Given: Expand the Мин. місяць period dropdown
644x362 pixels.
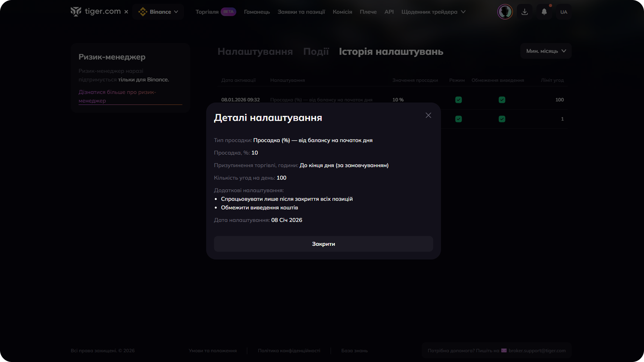Looking at the screenshot, I should pyautogui.click(x=546, y=51).
